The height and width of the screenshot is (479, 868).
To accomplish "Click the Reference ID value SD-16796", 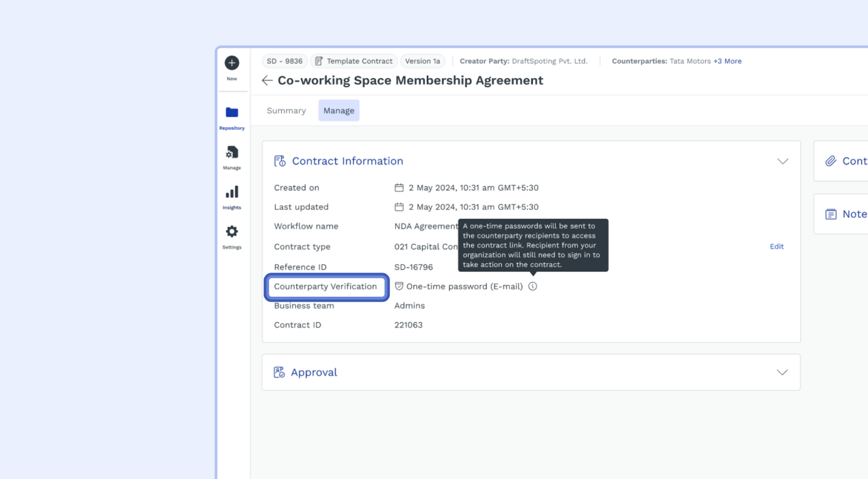I will (x=414, y=267).
